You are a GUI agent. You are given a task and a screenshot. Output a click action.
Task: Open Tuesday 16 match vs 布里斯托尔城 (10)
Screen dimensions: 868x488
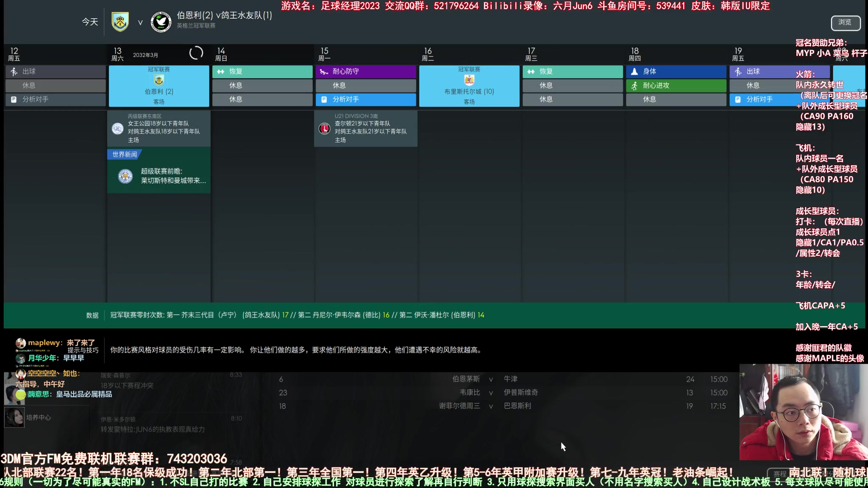point(469,86)
